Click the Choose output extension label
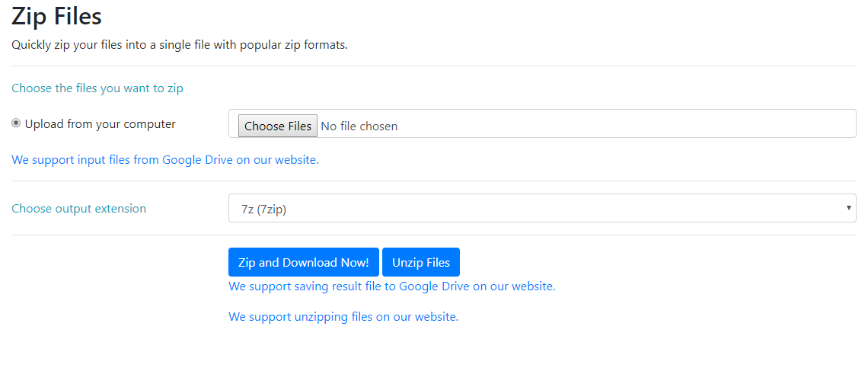 point(78,208)
